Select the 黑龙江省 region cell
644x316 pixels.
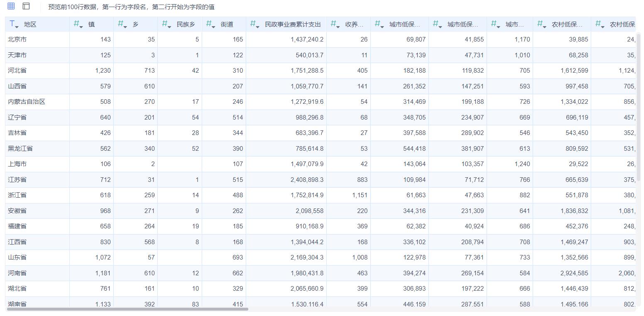click(x=37, y=149)
